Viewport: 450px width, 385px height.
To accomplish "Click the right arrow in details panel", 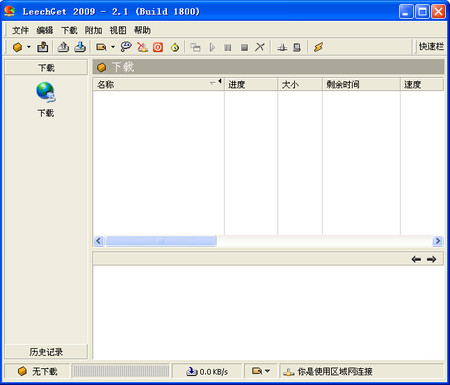I will (x=431, y=259).
